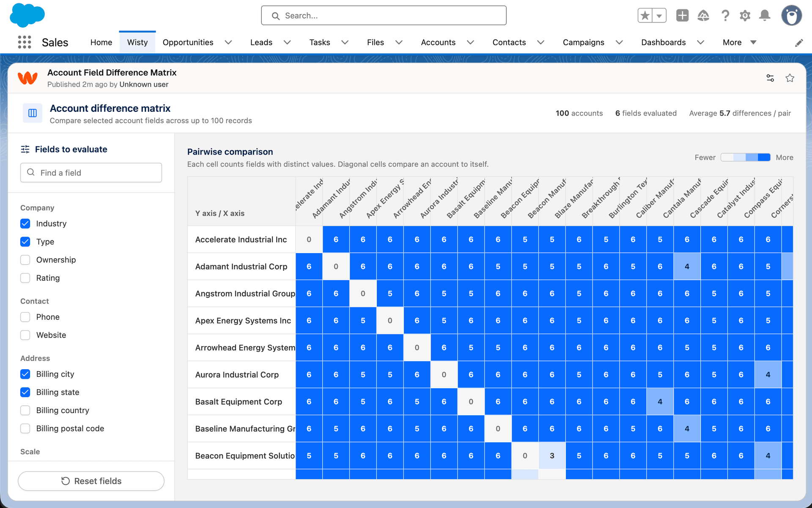Click the matrix columns icon

point(33,113)
